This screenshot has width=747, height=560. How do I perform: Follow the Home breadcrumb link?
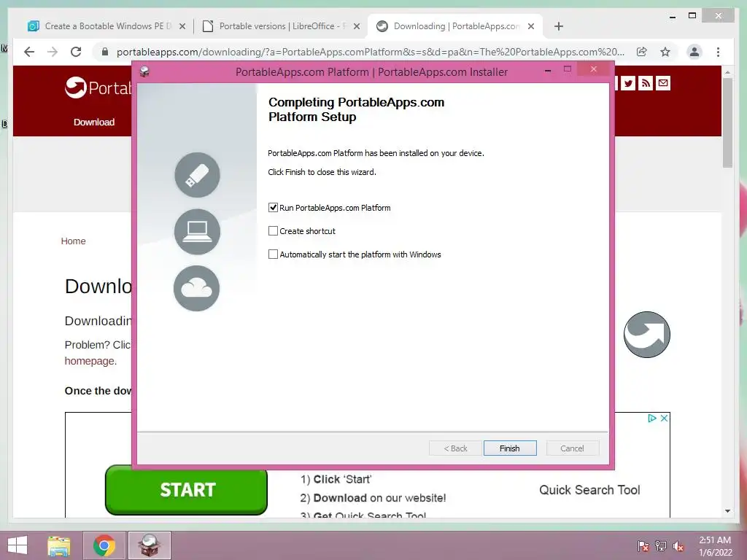[74, 241]
